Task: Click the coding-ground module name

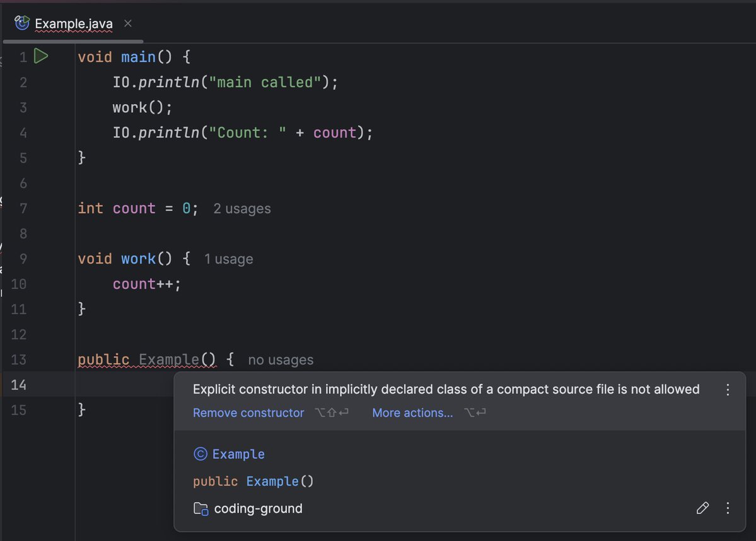Action: click(x=258, y=509)
